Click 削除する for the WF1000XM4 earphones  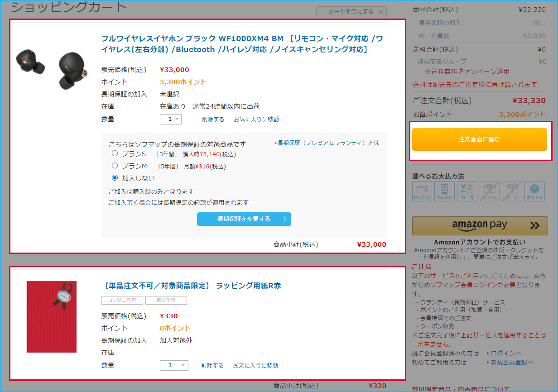pos(213,120)
